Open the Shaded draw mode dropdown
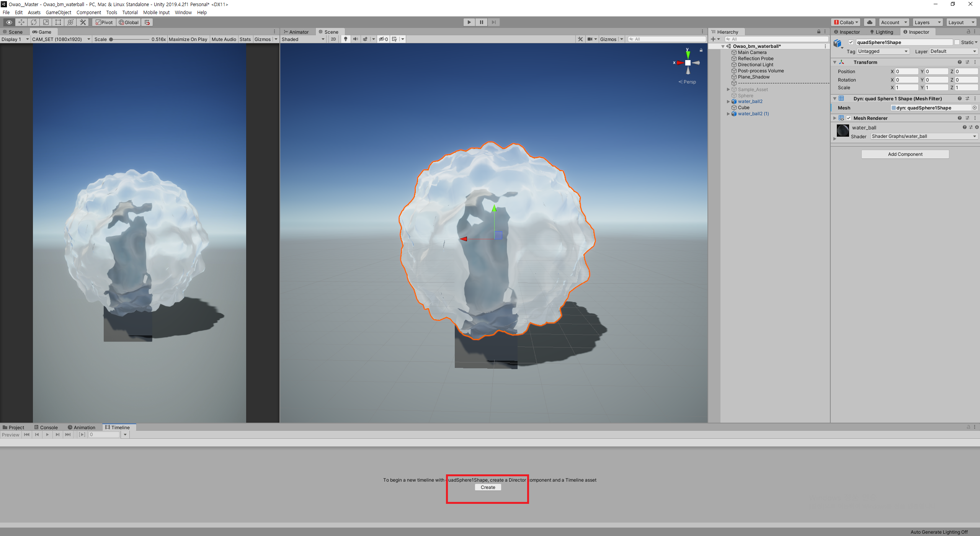This screenshot has width=980, height=536. tap(303, 39)
